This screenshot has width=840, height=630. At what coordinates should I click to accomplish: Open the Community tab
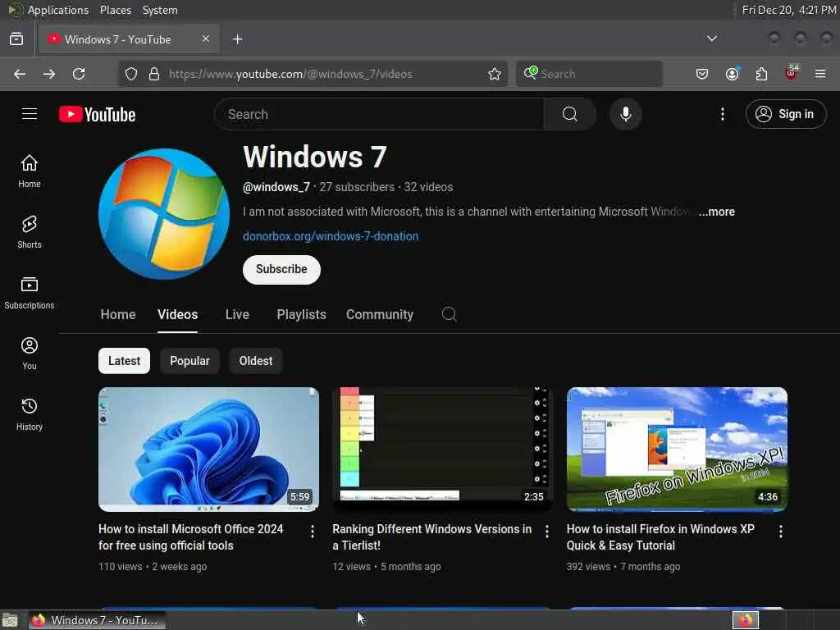tap(379, 314)
